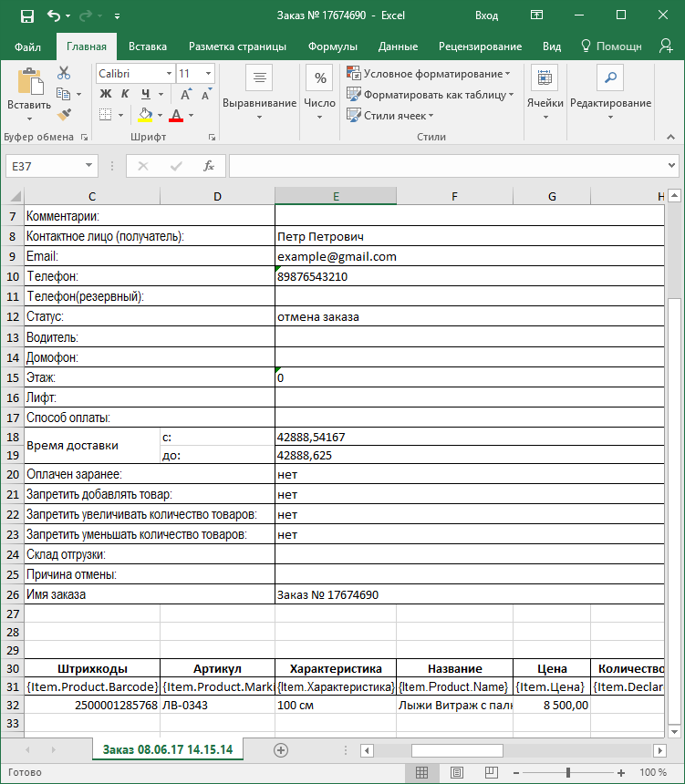Expand the formula bar chevron
The width and height of the screenshot is (685, 784).
(671, 166)
